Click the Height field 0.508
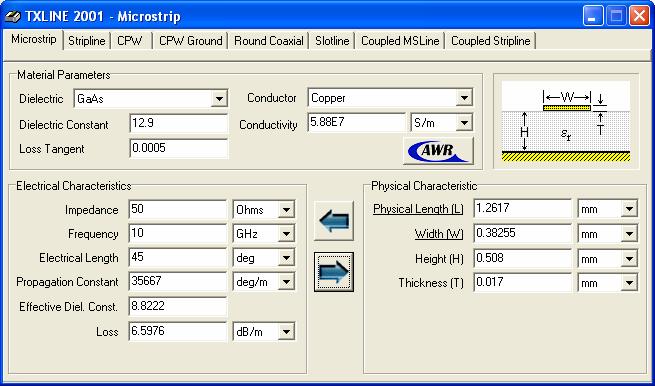Image resolution: width=655 pixels, height=386 pixels. pos(523,259)
